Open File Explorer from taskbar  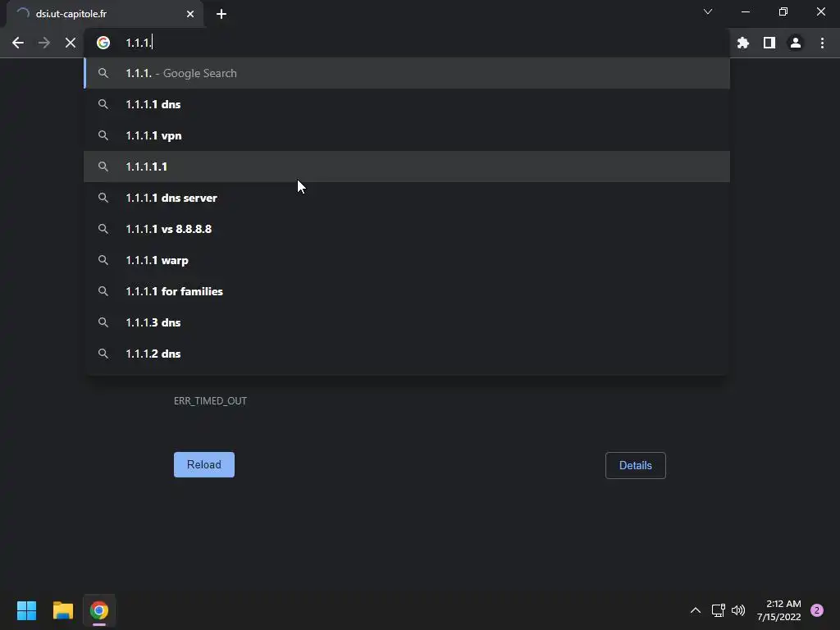(62, 610)
